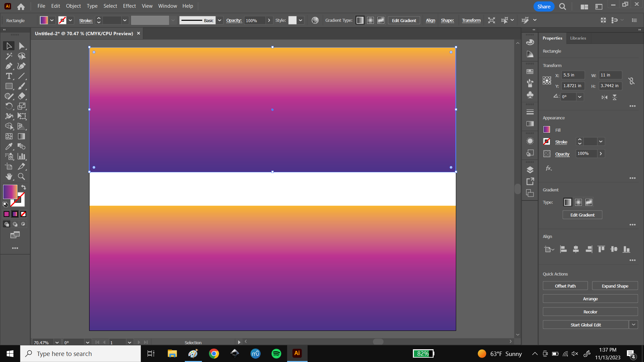Select the Direct Selection tool
The width and height of the screenshot is (644, 362).
click(22, 46)
